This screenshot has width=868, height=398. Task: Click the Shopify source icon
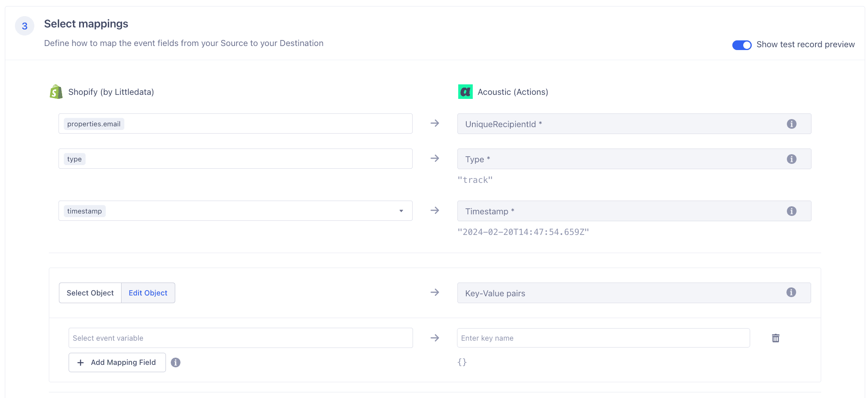coord(56,92)
